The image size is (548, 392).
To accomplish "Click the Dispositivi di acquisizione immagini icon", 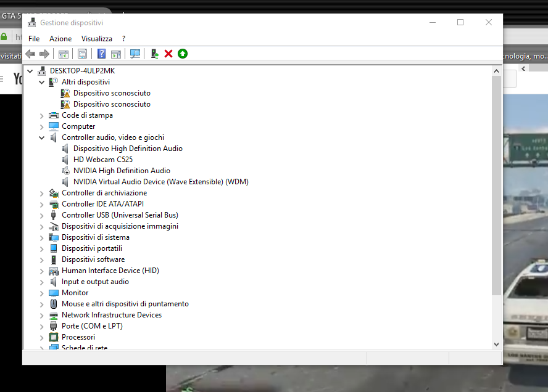I will click(54, 227).
